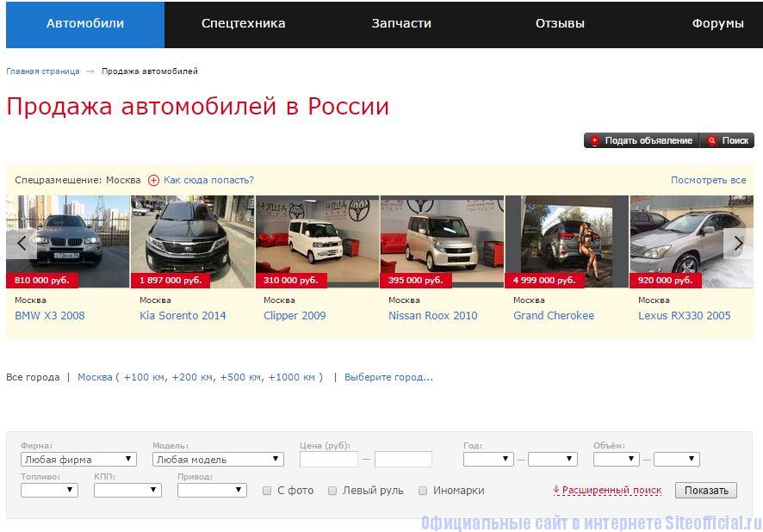
Task: Click the right carousel arrow
Action: point(738,243)
